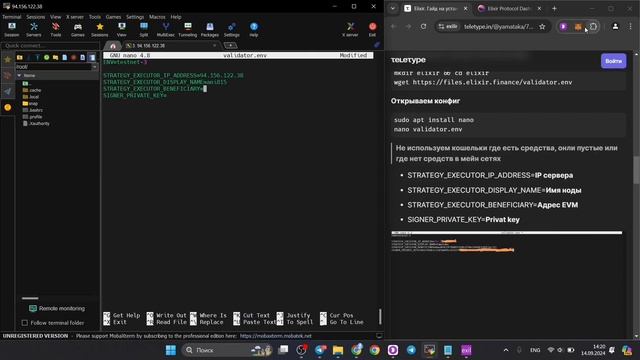640x360 pixels.
Task: Show hidden system tray icons
Action: pos(506,350)
